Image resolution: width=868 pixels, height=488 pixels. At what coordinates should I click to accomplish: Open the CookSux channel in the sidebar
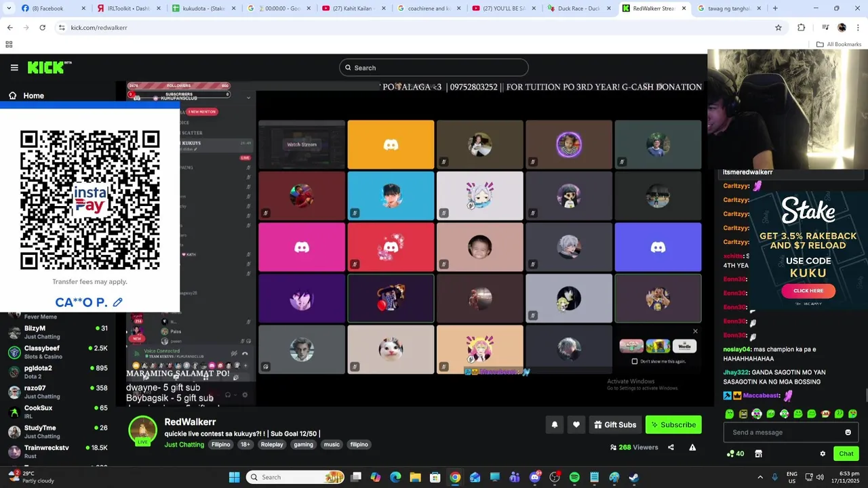coord(58,411)
